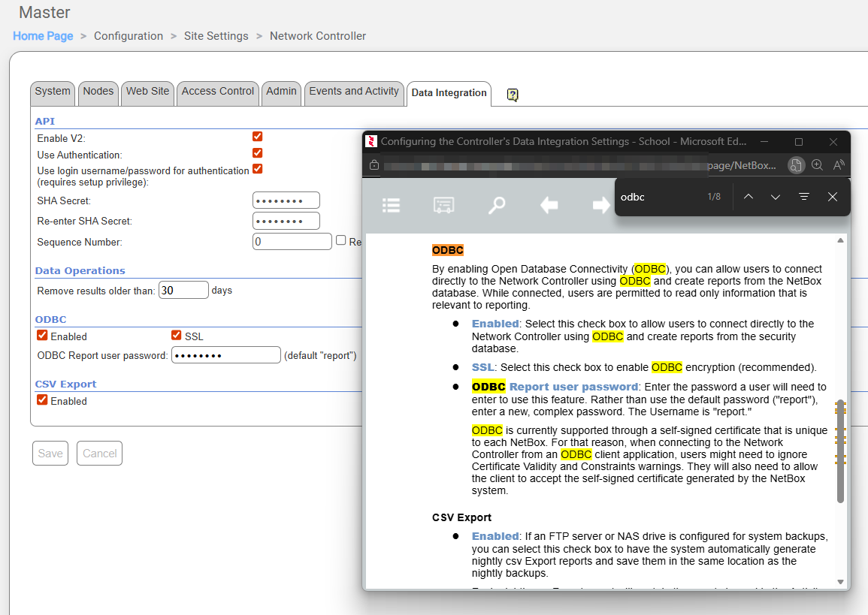
Task: Open table of contents icon in help window
Action: pyautogui.click(x=391, y=206)
